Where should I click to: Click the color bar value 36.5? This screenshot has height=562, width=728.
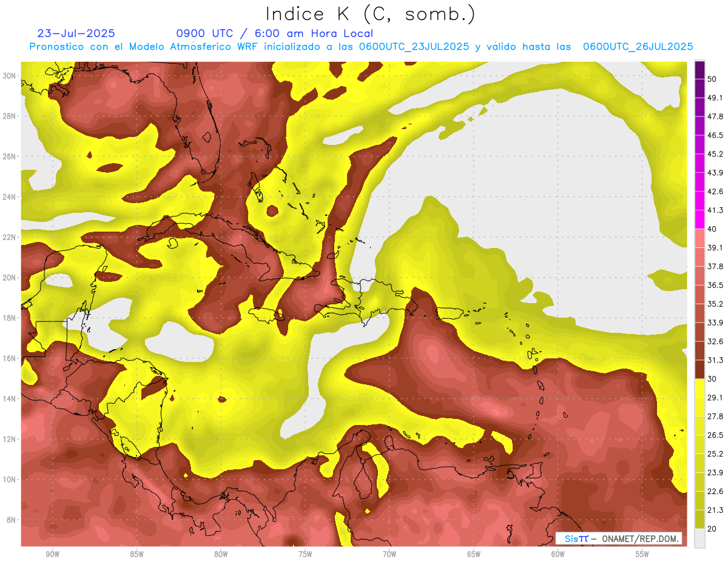pyautogui.click(x=716, y=286)
